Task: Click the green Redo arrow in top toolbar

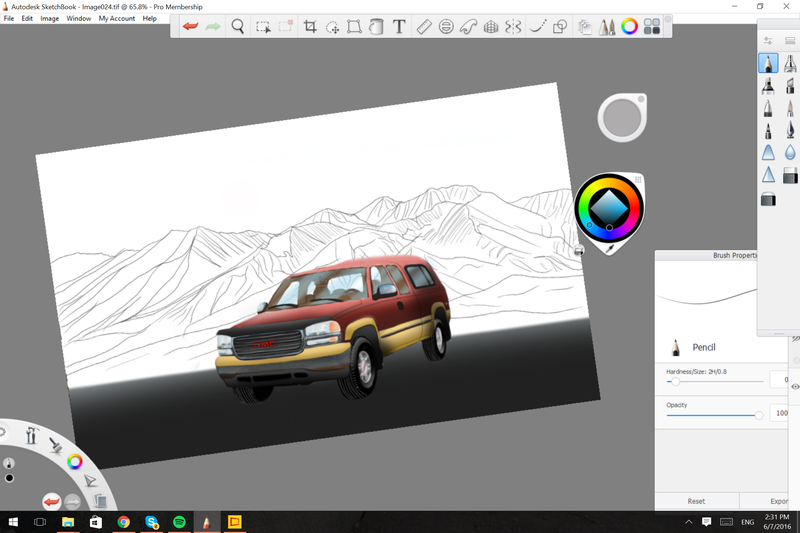Action: pyautogui.click(x=213, y=26)
